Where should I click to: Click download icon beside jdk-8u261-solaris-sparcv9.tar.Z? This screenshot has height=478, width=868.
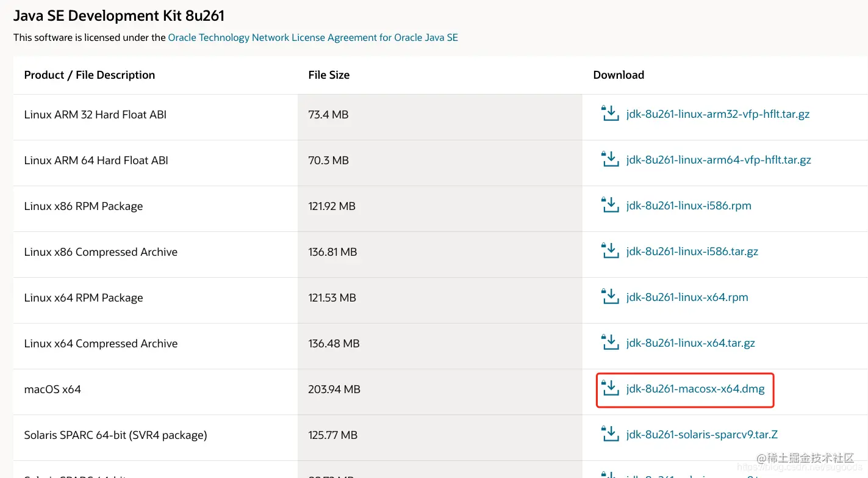tap(610, 434)
